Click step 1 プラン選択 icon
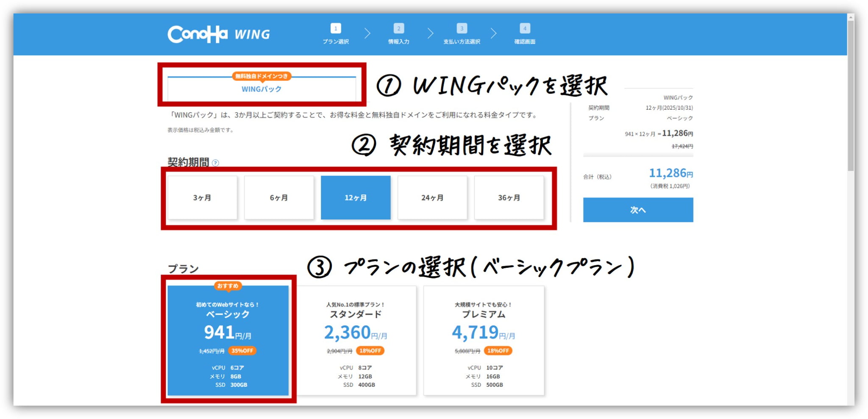 point(336,28)
